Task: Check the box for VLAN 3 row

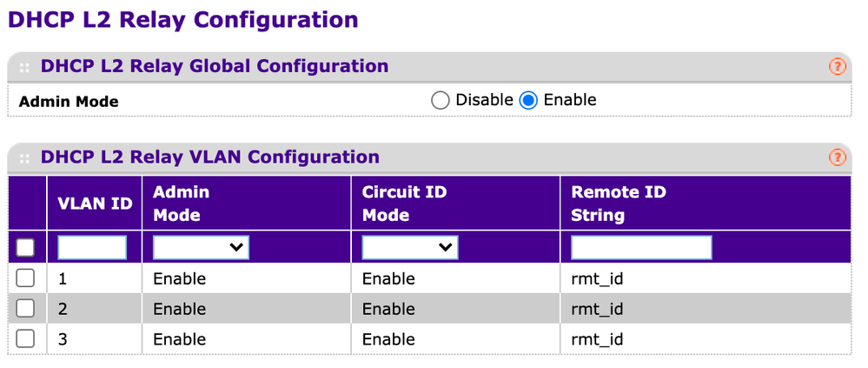Action: (25, 338)
